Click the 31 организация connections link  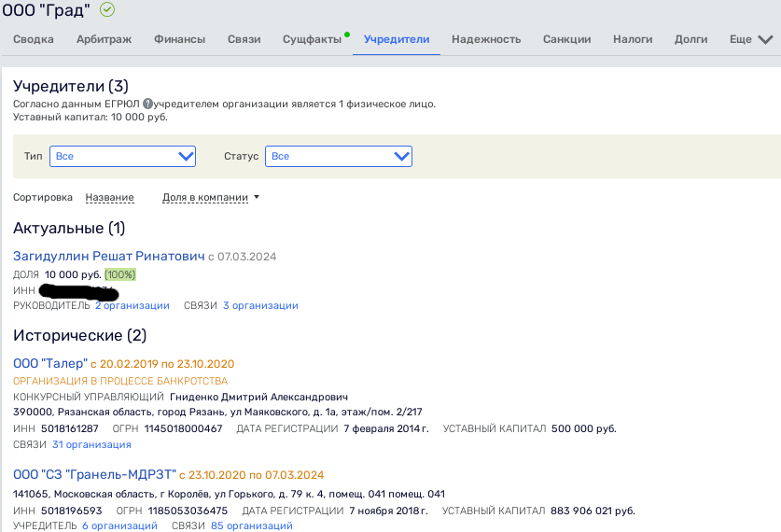(91, 444)
